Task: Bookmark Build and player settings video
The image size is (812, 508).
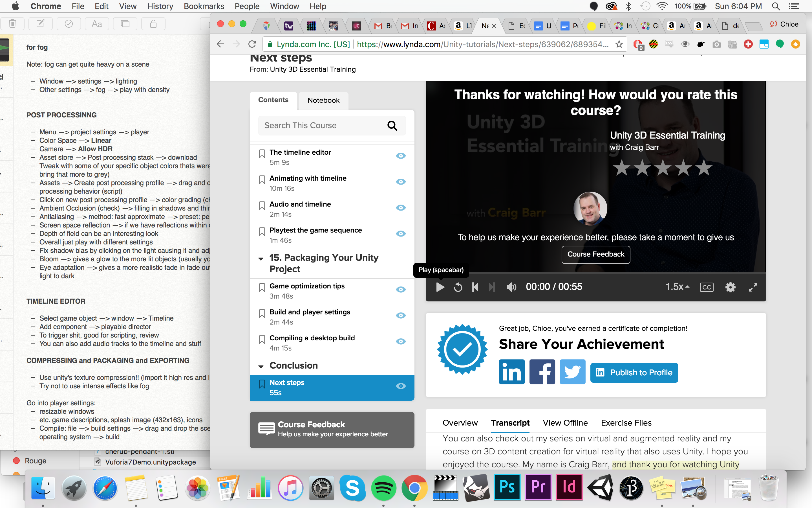Action: (262, 314)
